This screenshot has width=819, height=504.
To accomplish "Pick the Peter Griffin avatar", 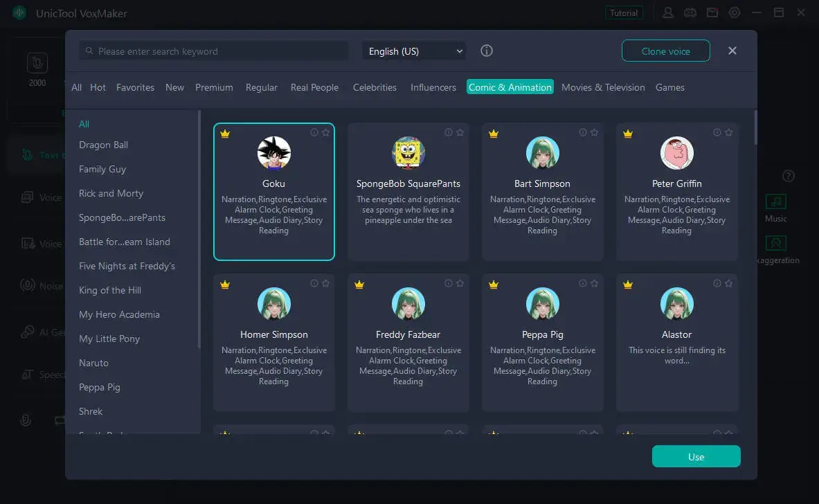I will point(677,153).
